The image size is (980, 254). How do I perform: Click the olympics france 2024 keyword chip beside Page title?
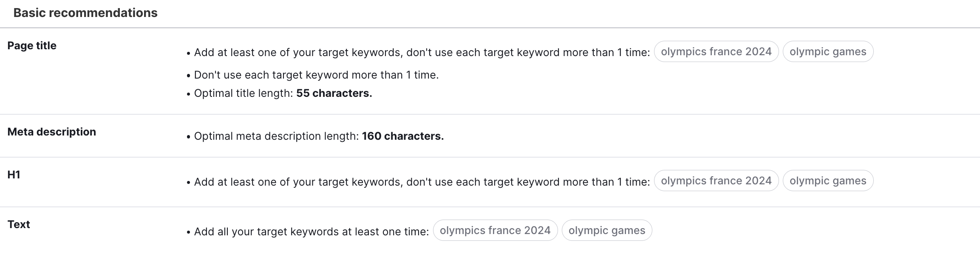coord(716,51)
